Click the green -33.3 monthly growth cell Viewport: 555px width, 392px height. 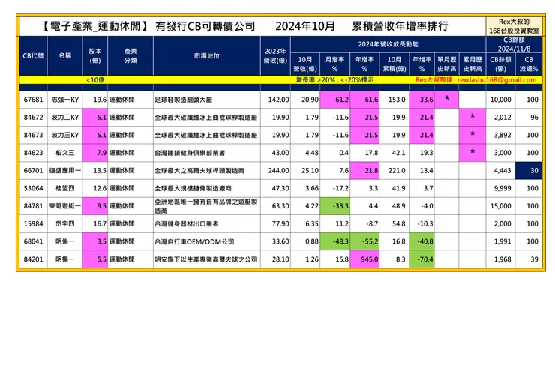click(334, 206)
